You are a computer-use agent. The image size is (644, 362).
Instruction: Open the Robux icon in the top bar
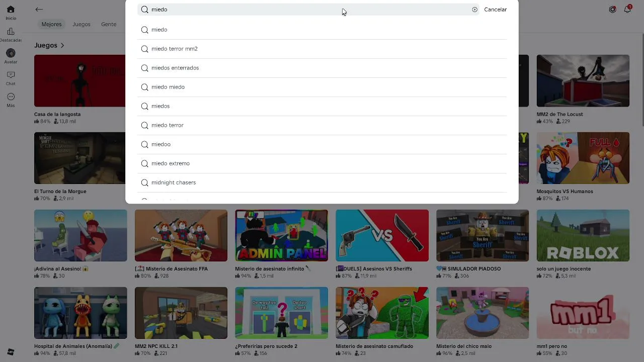click(612, 10)
